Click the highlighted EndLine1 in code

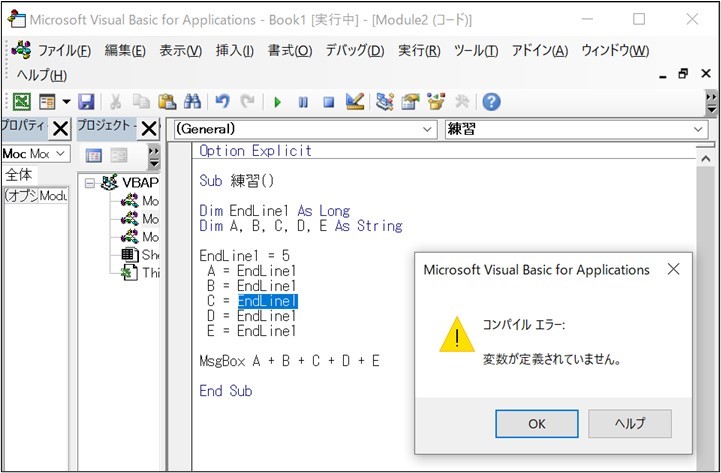tap(268, 301)
